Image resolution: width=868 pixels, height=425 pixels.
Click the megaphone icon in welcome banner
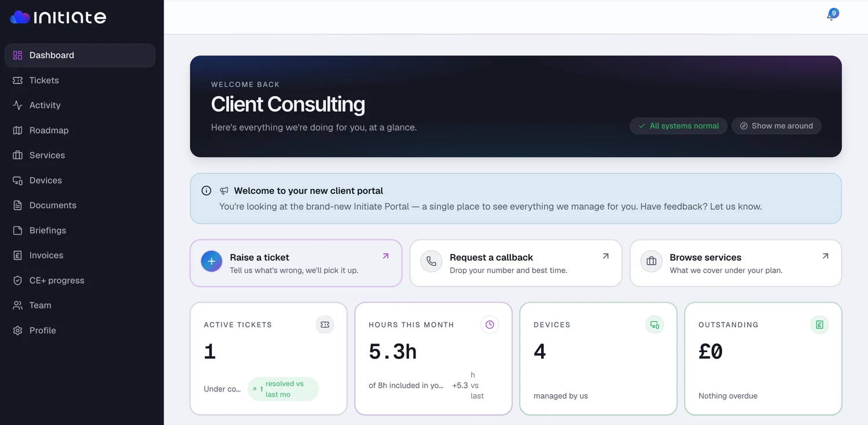point(224,190)
